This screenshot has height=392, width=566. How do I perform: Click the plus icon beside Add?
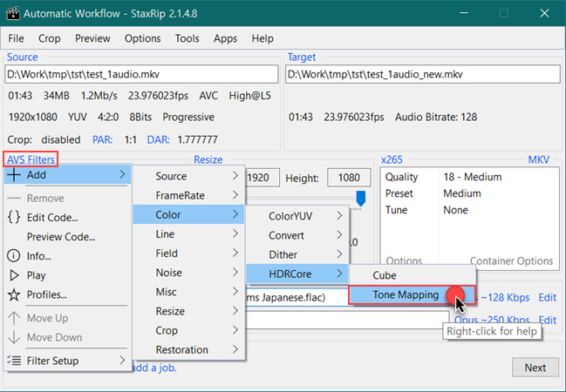tap(14, 175)
